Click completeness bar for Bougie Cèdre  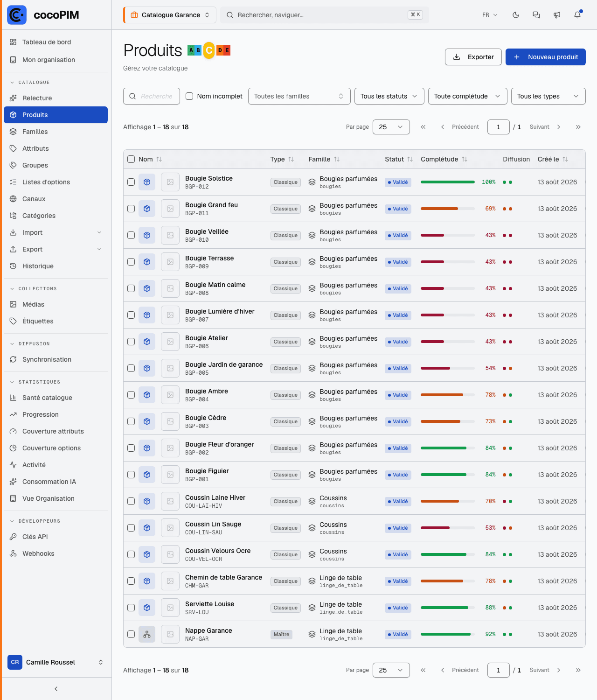coord(448,421)
